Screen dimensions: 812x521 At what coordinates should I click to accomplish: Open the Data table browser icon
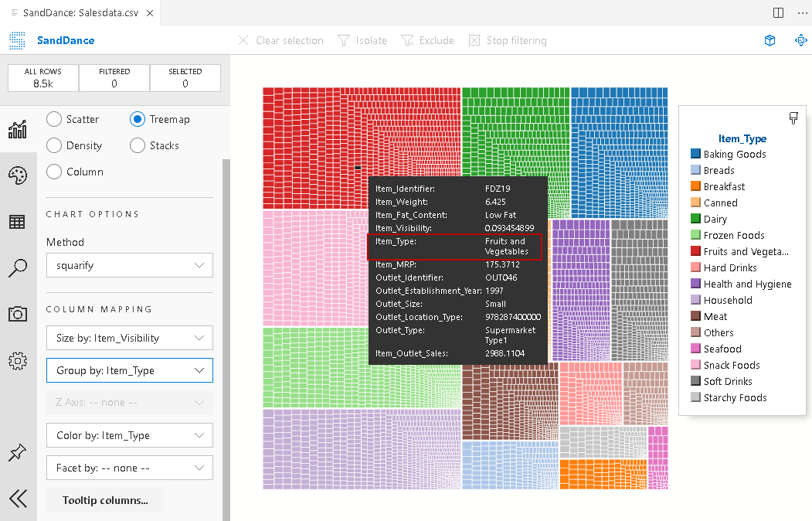[x=17, y=222]
